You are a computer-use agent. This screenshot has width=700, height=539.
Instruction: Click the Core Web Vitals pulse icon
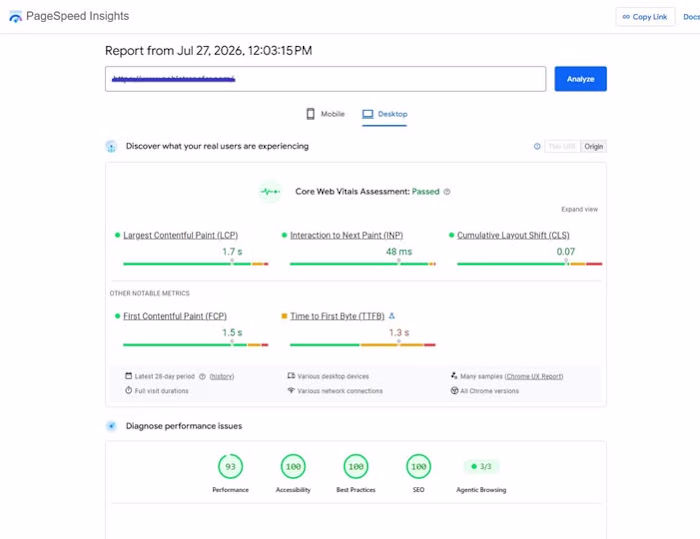point(270,192)
